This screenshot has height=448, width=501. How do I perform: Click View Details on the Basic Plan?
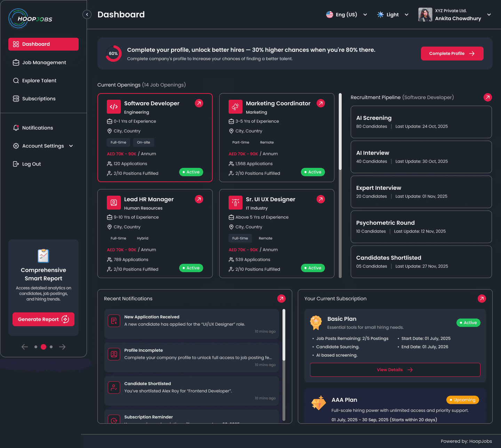coord(395,369)
